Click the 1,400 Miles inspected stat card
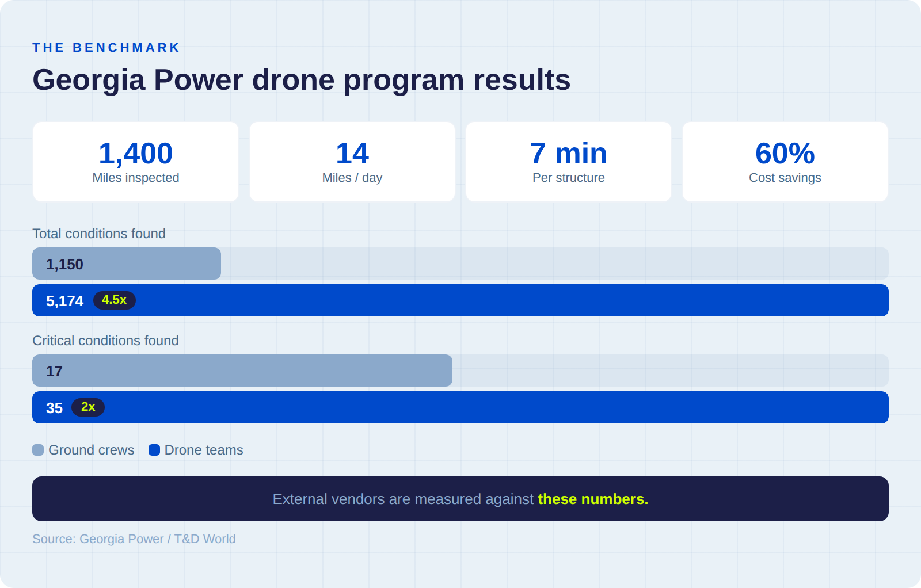The height and width of the screenshot is (588, 921). (x=135, y=161)
